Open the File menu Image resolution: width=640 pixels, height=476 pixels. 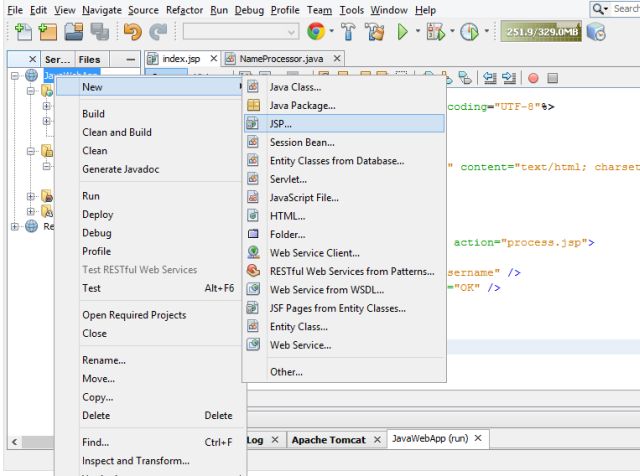pos(15,10)
